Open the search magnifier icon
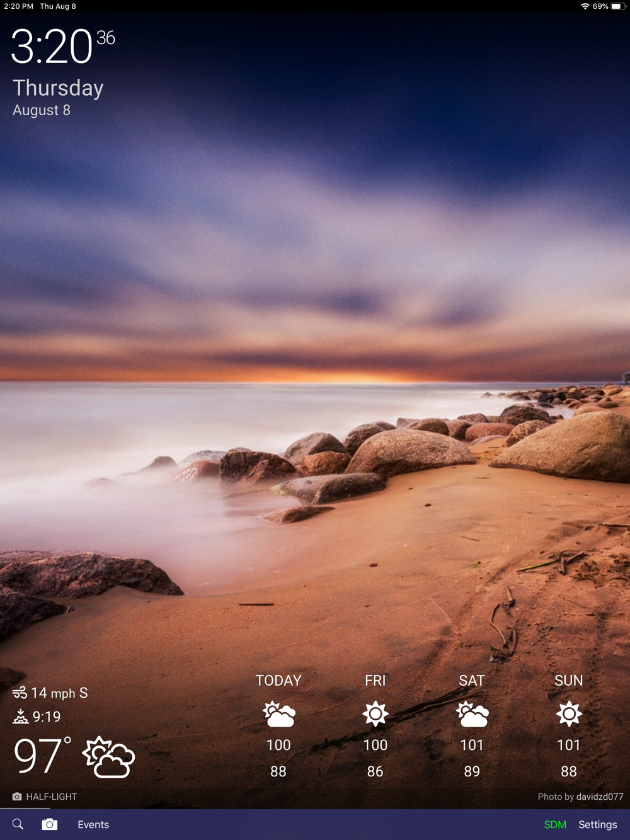The height and width of the screenshot is (840, 630). [18, 824]
